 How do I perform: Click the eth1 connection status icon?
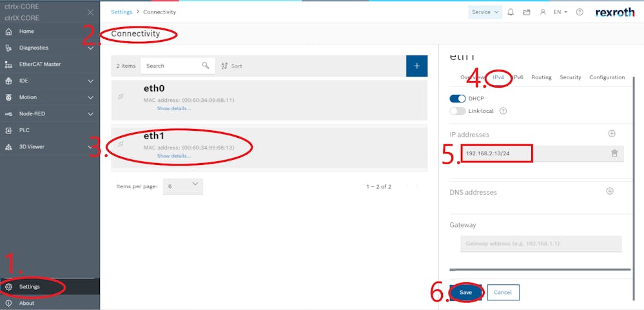point(121,144)
